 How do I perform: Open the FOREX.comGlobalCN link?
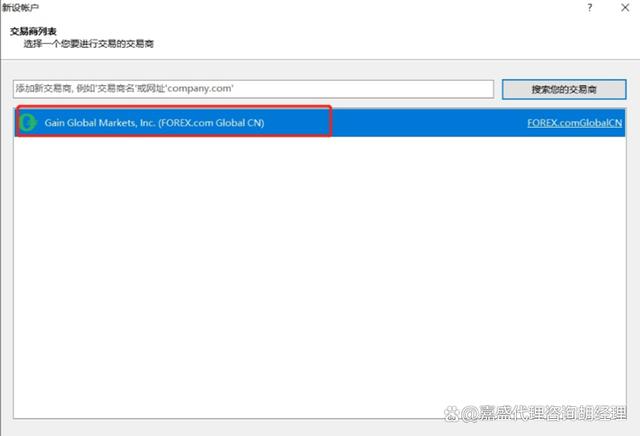tap(574, 123)
